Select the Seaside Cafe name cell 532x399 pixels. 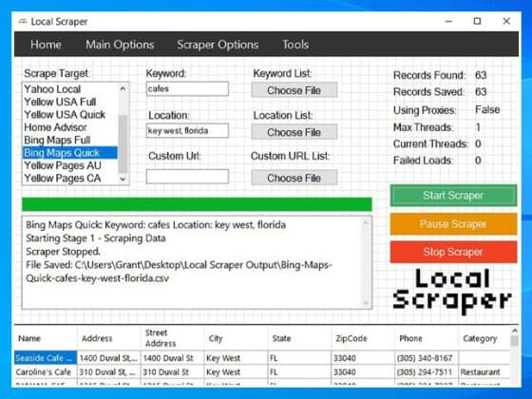point(46,358)
